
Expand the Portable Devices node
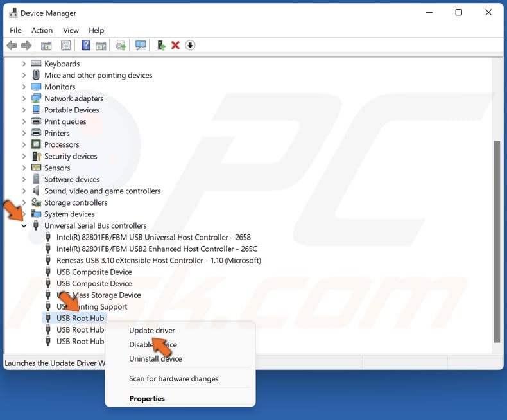pyautogui.click(x=24, y=110)
